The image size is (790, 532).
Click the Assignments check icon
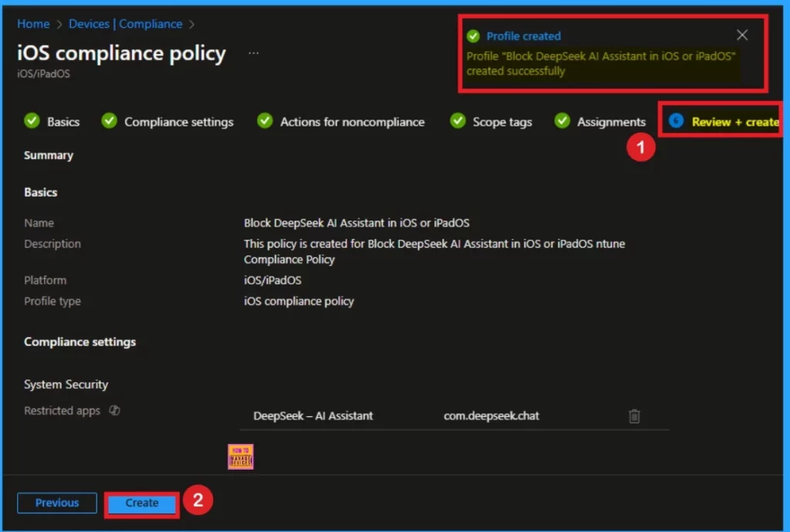562,121
